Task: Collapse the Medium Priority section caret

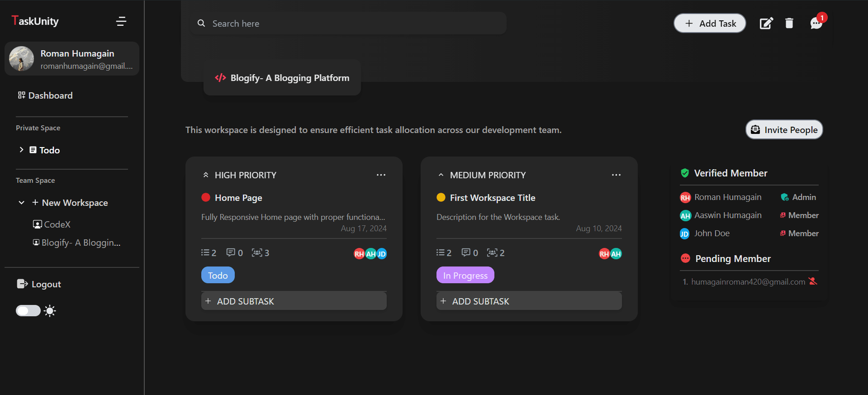Action: [441, 175]
